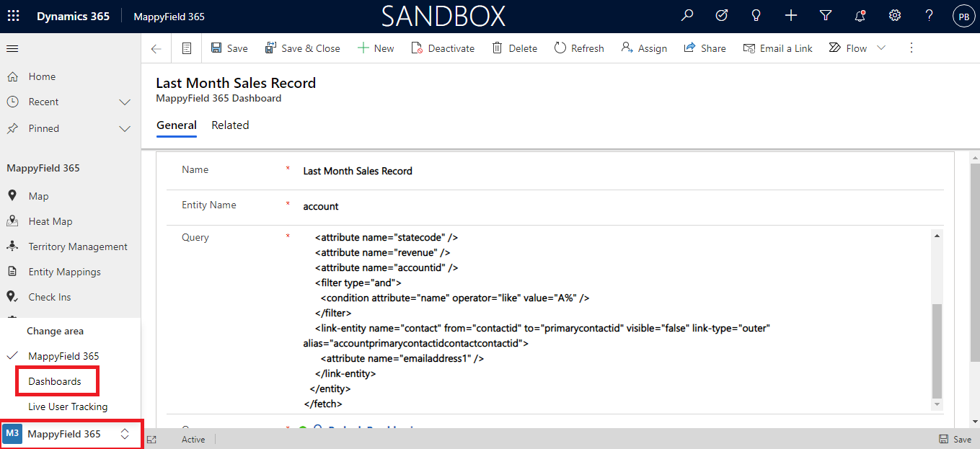Switch to the Related tab
This screenshot has width=980, height=449.
(x=230, y=125)
